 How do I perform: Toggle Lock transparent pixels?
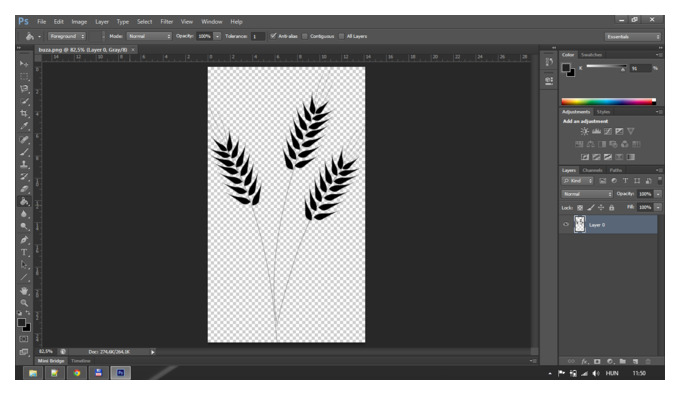(x=580, y=208)
